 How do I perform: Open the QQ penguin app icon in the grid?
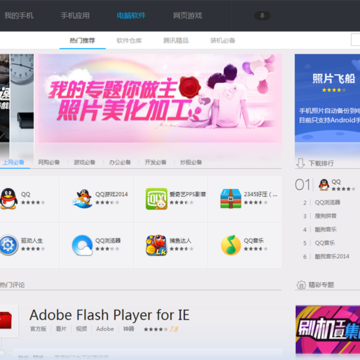pos(8,198)
